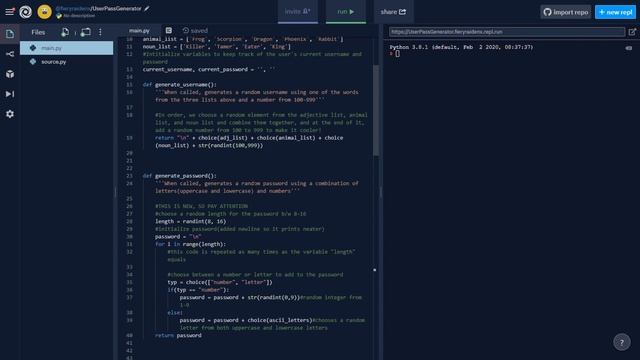Click the Repl.it spiral logo

[x=25, y=12]
